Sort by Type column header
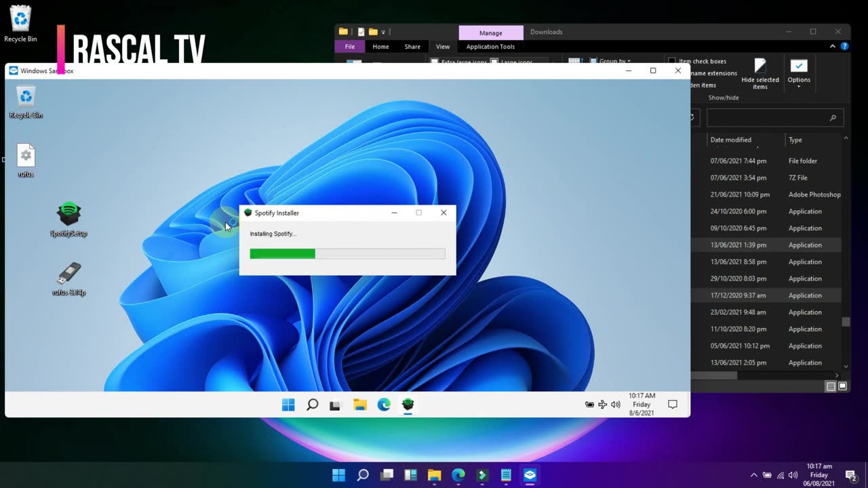Image resolution: width=868 pixels, height=488 pixels. click(x=812, y=140)
